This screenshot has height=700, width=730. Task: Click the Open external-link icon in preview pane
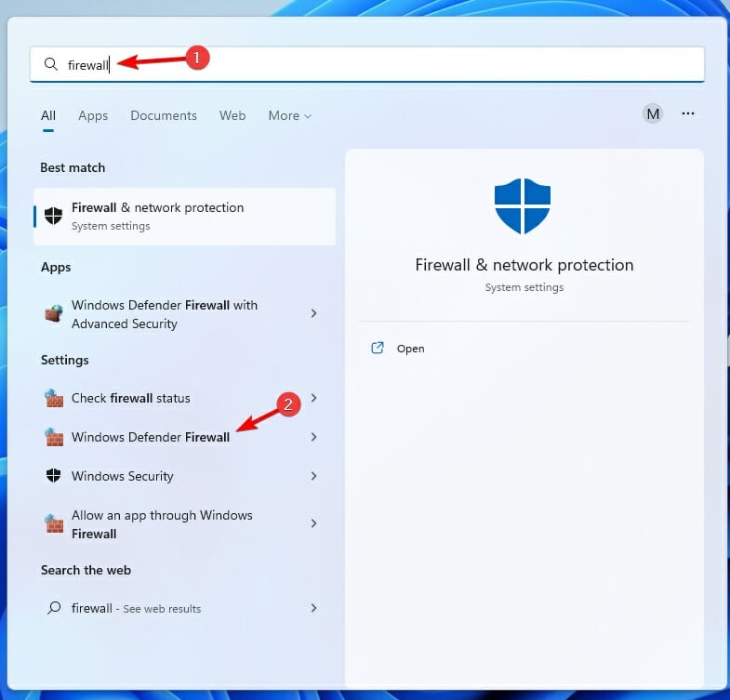[378, 348]
